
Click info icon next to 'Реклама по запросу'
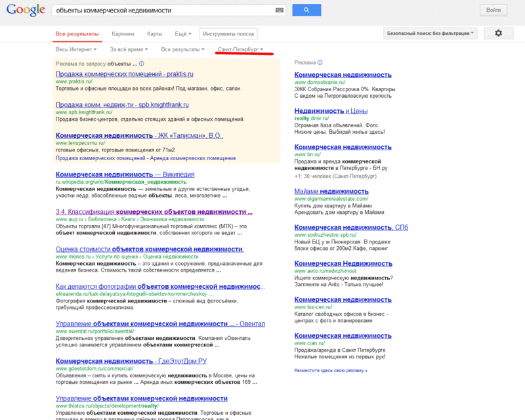coord(142,64)
